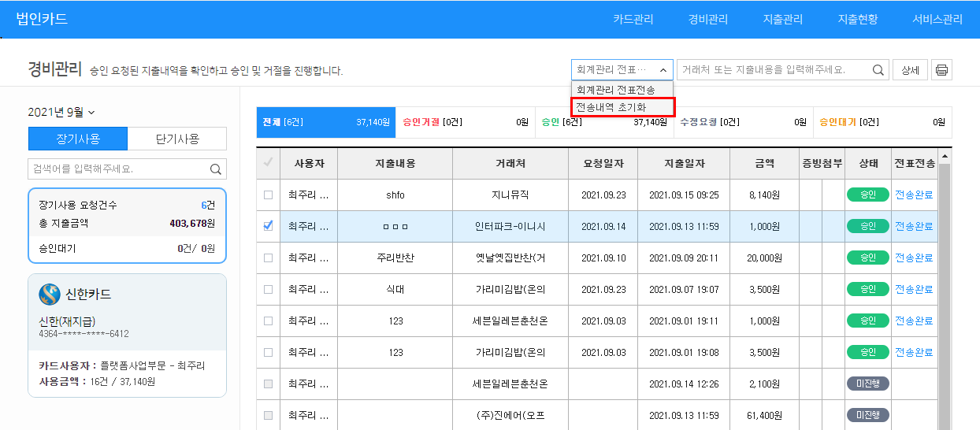This screenshot has width=980, height=430.
Task: Click the magnifier icon in vendor search
Action: 878,70
